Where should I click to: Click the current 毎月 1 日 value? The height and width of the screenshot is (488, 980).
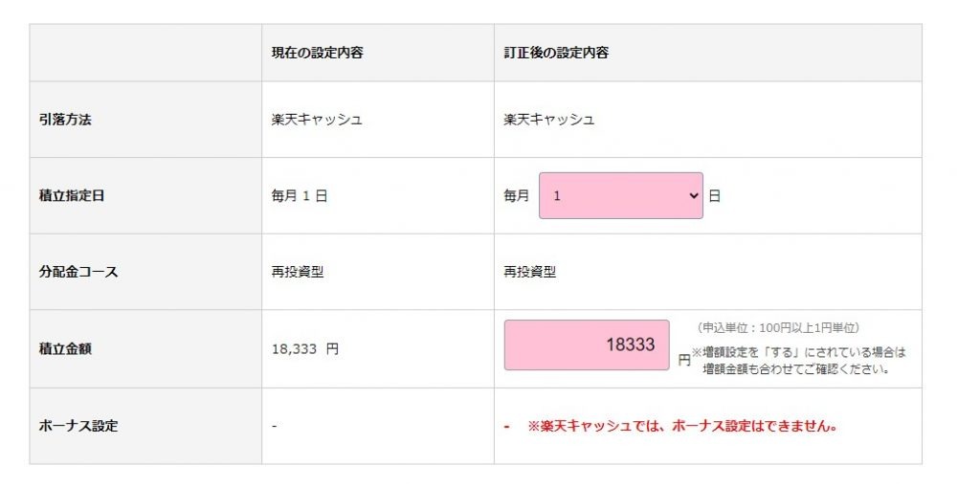[300, 195]
